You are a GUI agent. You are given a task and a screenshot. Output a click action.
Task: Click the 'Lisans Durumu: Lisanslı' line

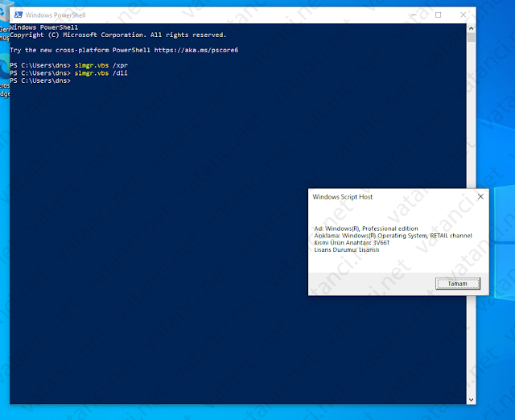tap(347, 250)
